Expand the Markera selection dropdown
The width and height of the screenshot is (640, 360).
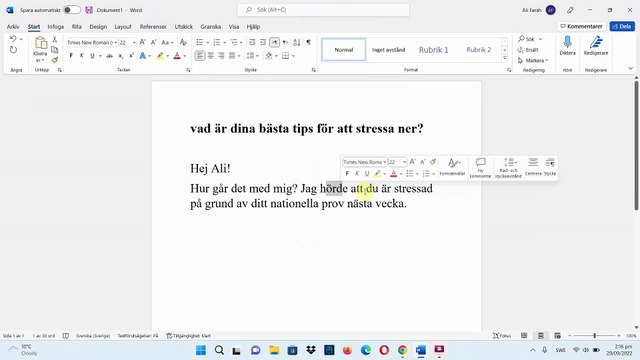pos(533,60)
